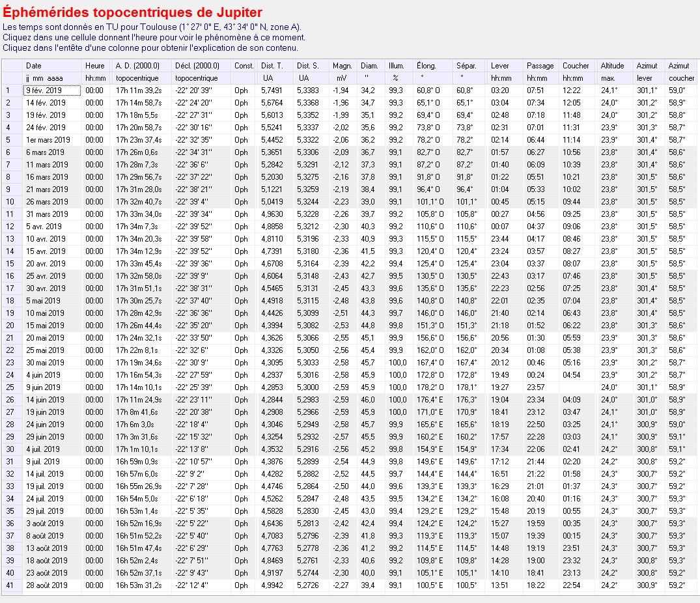Image resolution: width=700 pixels, height=603 pixels.
Task: Select the "Coucher" time column header
Action: coord(576,66)
